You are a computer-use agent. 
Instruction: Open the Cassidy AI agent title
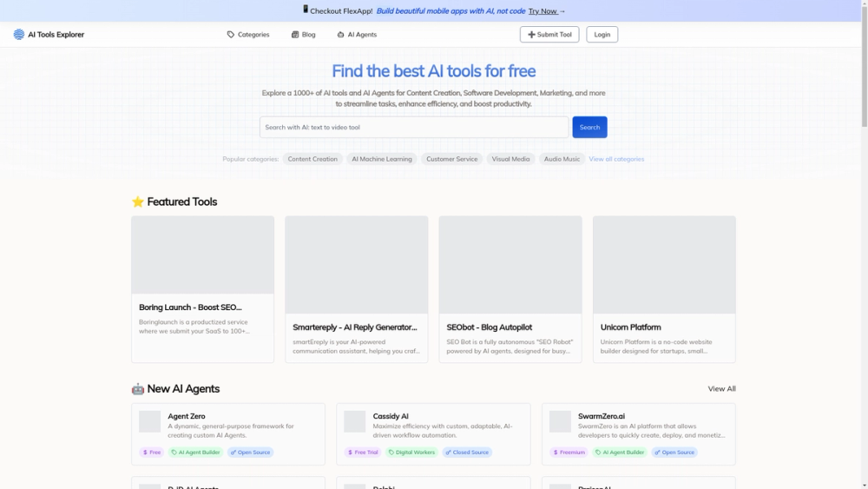391,416
